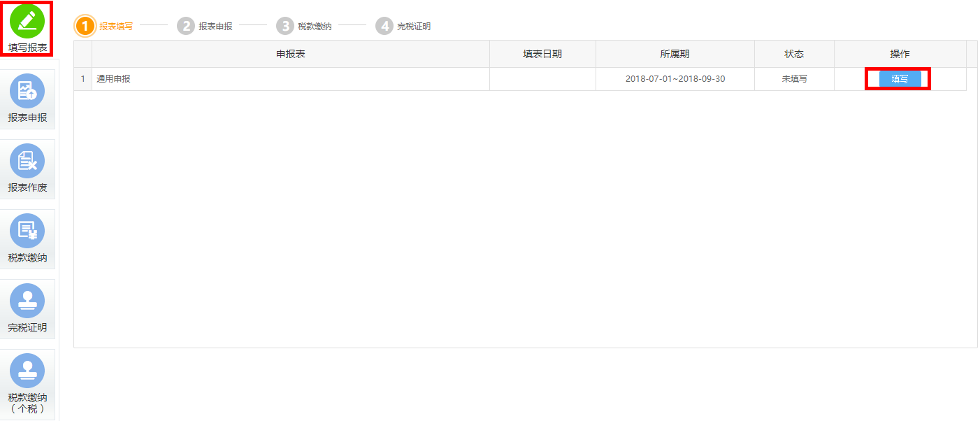
Task: Select the 税款缴纳（个税）sidebar icon
Action: [27, 371]
